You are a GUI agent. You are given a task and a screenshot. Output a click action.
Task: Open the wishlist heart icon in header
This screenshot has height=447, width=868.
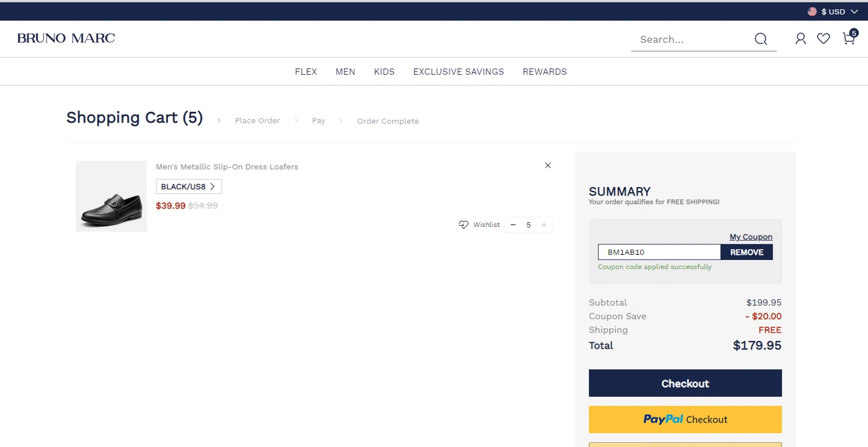(x=823, y=39)
